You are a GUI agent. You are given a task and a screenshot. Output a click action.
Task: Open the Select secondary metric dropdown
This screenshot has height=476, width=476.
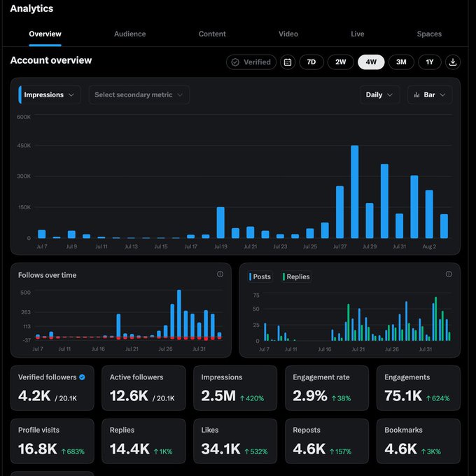tap(139, 94)
